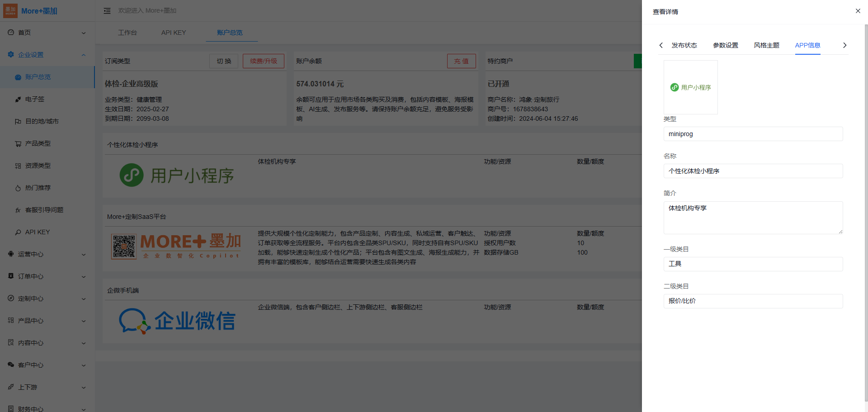Open 资源类型 sidebar item
The width and height of the screenshot is (868, 412).
tap(38, 166)
